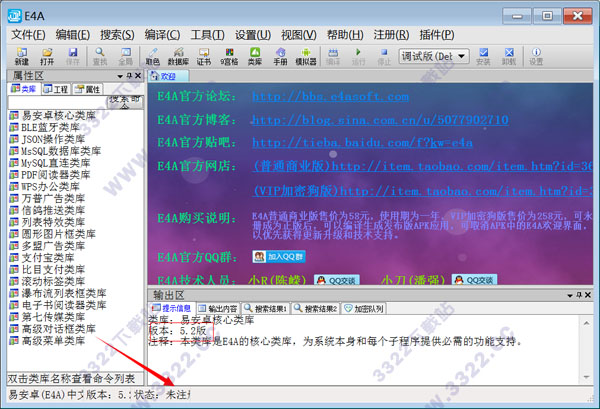Open the 文件(F) menu
The image size is (600, 409).
tap(28, 35)
